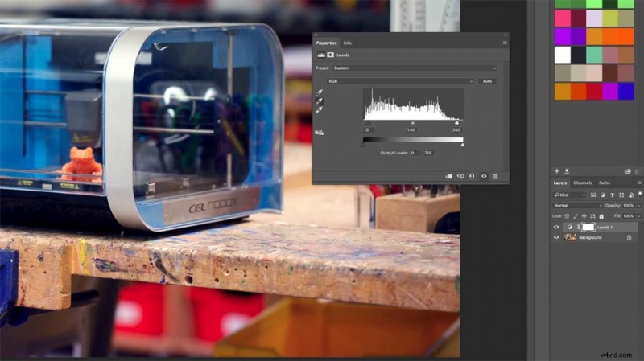Switch to the Channels tab

pos(583,183)
